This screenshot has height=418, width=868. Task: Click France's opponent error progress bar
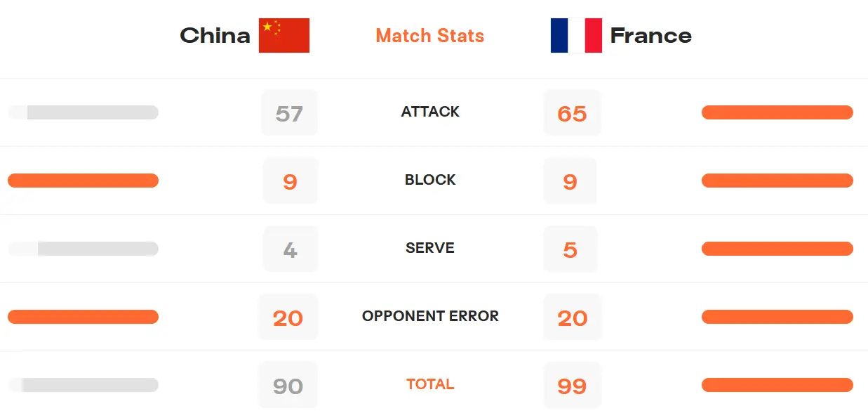coord(777,317)
